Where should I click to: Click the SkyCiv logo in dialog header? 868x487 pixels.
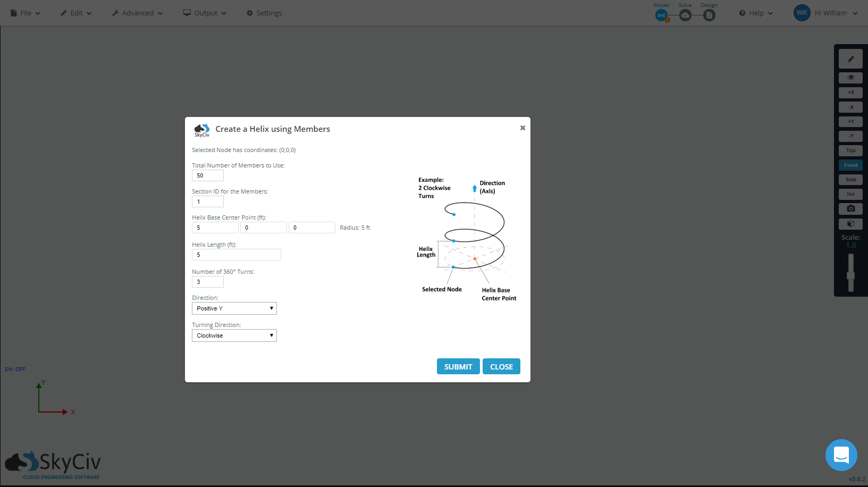tap(201, 130)
